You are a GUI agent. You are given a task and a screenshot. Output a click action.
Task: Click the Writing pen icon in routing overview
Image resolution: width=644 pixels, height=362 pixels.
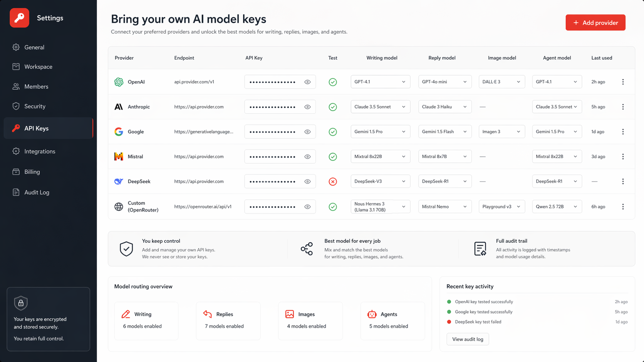125,314
